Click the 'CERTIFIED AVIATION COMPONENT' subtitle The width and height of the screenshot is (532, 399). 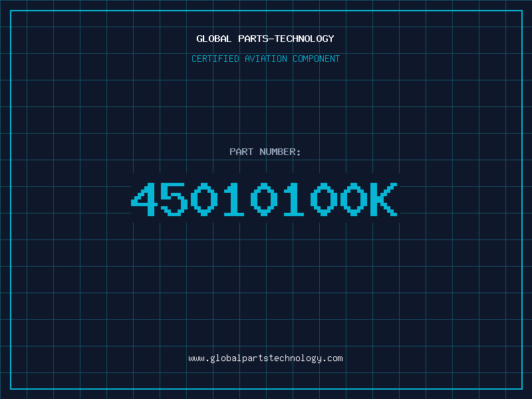[x=265, y=59]
